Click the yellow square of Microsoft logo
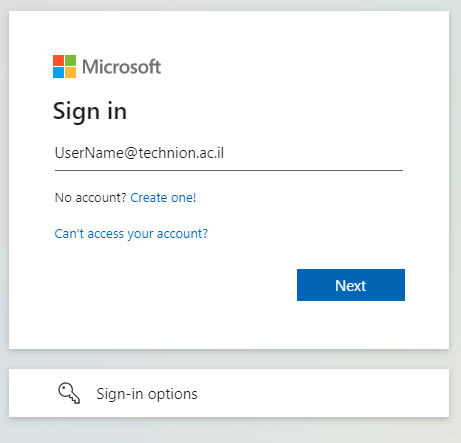 pyautogui.click(x=70, y=72)
